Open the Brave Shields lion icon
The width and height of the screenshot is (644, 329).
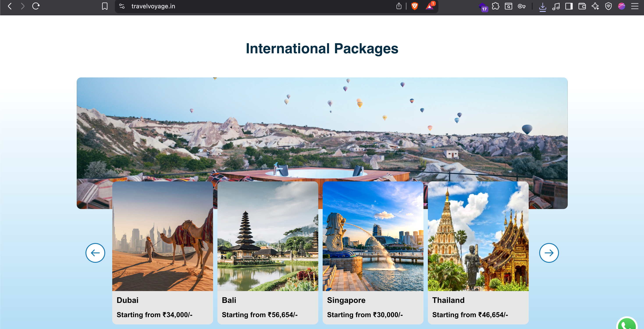coord(415,6)
